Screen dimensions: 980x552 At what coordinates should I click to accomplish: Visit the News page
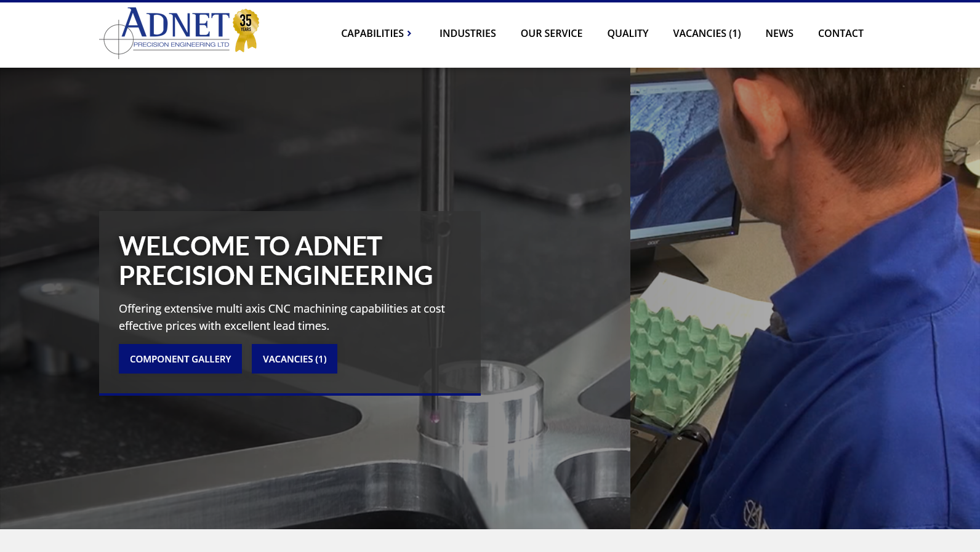779,33
